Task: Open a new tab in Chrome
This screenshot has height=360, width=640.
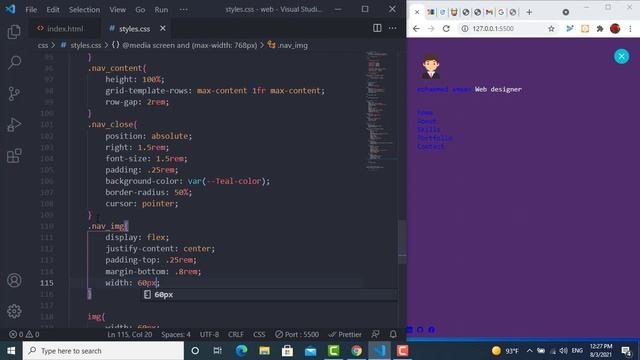Action: 529,12
